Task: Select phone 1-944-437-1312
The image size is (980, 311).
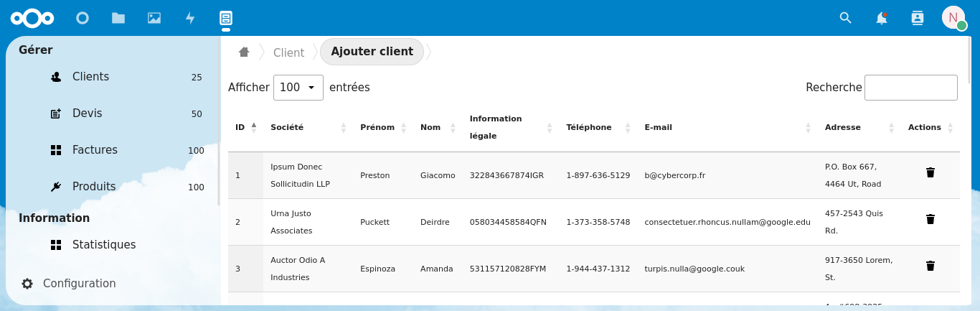Action: 598,269
